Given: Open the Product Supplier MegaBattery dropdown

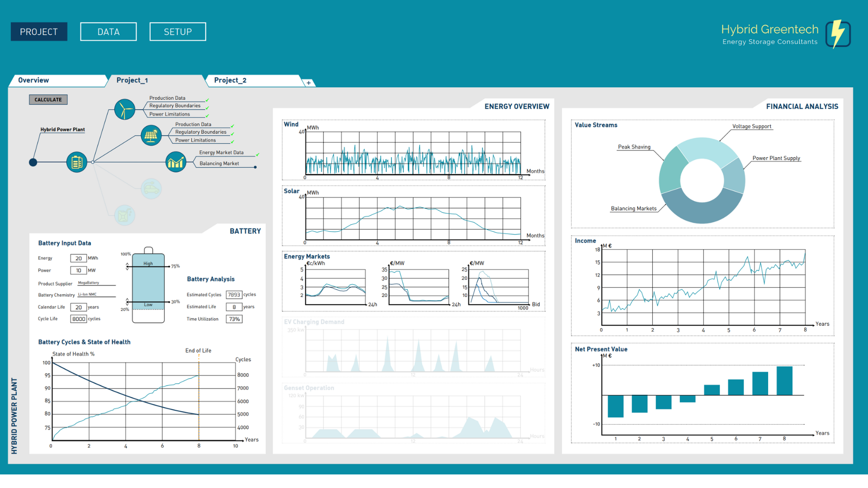Looking at the screenshot, I should pyautogui.click(x=96, y=283).
